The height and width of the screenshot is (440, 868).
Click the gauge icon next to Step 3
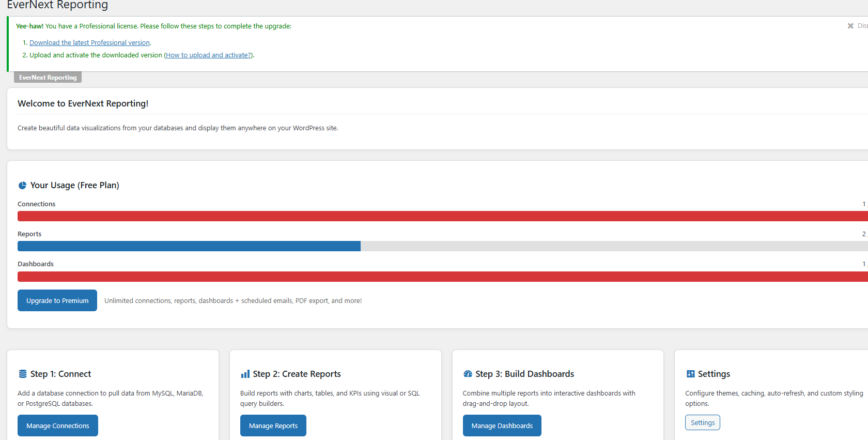(468, 374)
